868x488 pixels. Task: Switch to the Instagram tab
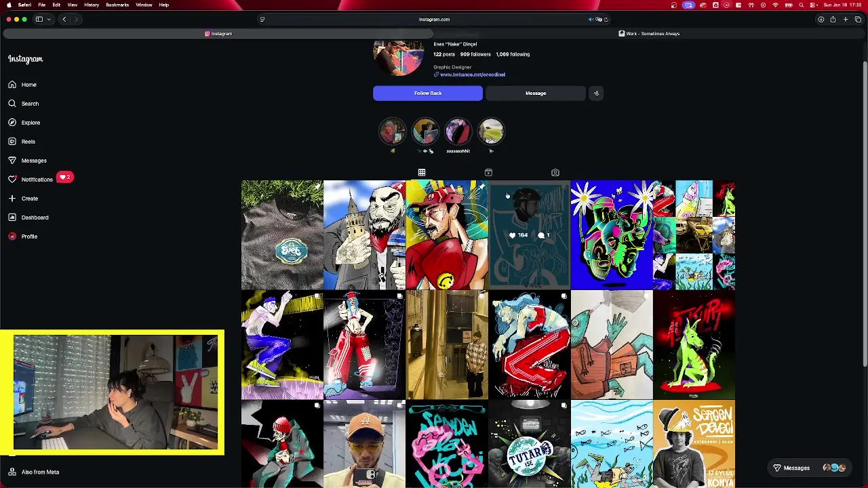tap(218, 33)
